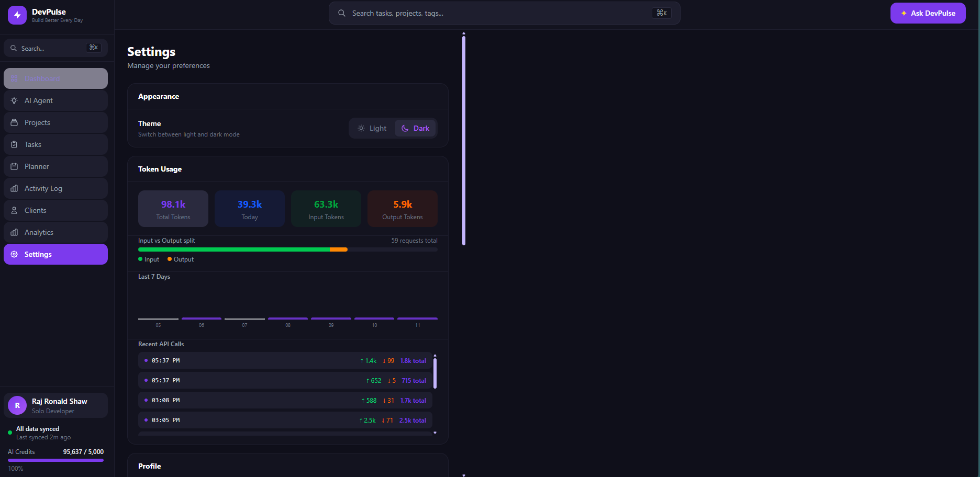Click the Dashboard grid icon
Screen dimensions: 980x477
pos(14,78)
